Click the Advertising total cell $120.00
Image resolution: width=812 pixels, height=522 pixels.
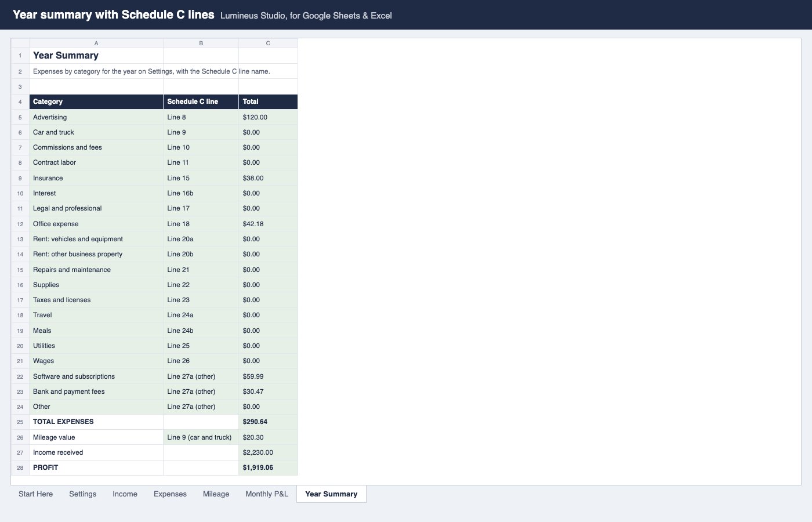click(x=268, y=117)
